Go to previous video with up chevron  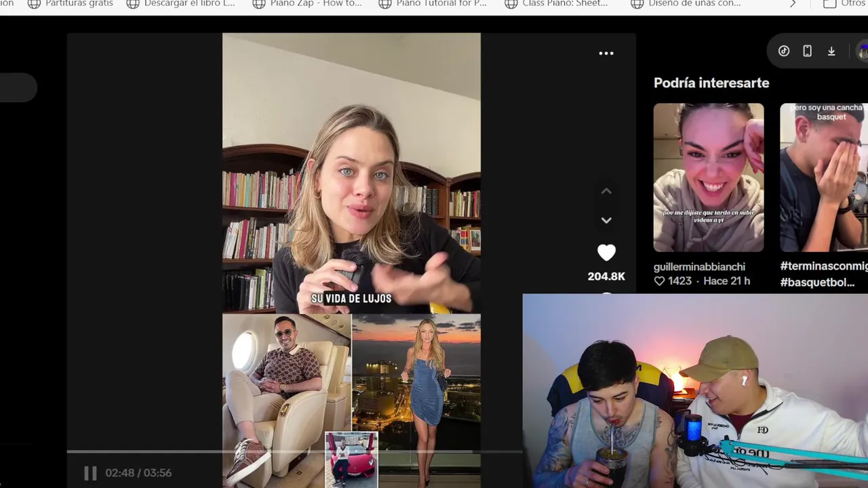coord(606,191)
